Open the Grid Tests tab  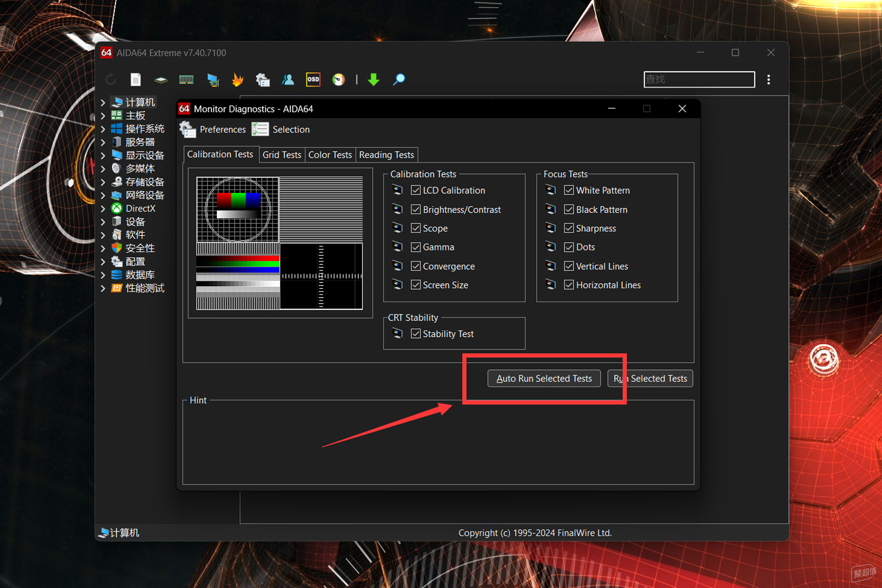(282, 155)
